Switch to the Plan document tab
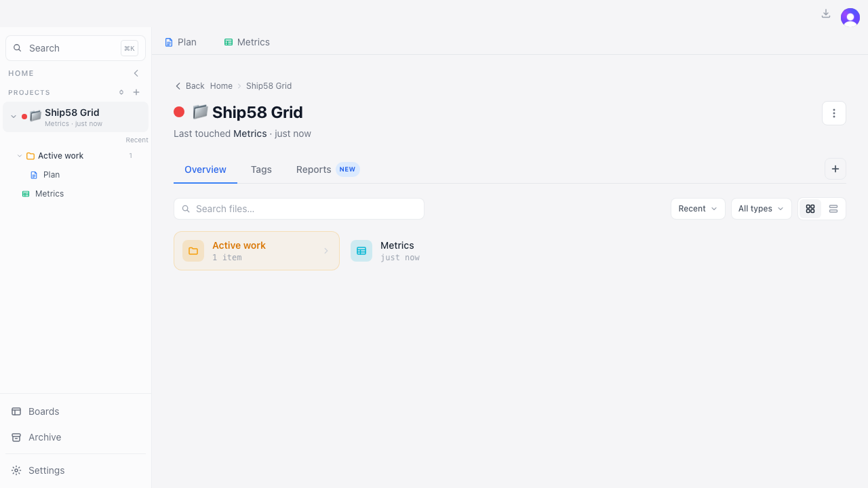The height and width of the screenshot is (488, 868). [180, 42]
